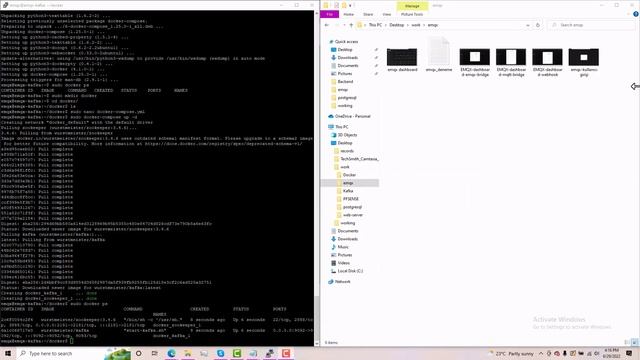This screenshot has width=640, height=360.
Task: Open the Windows Start menu
Action: (x=7, y=353)
